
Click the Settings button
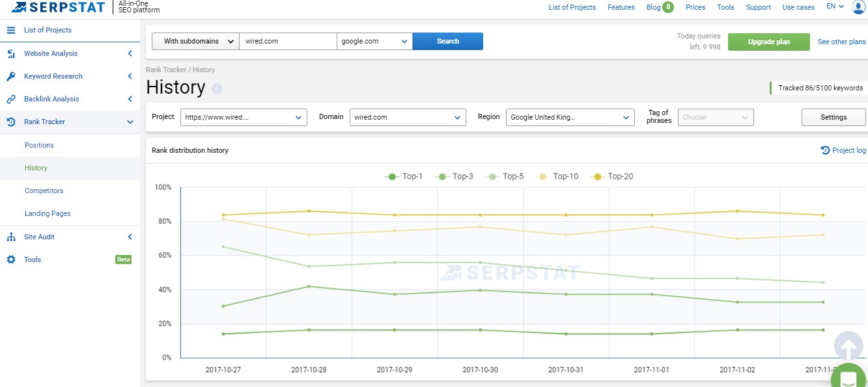click(x=833, y=117)
